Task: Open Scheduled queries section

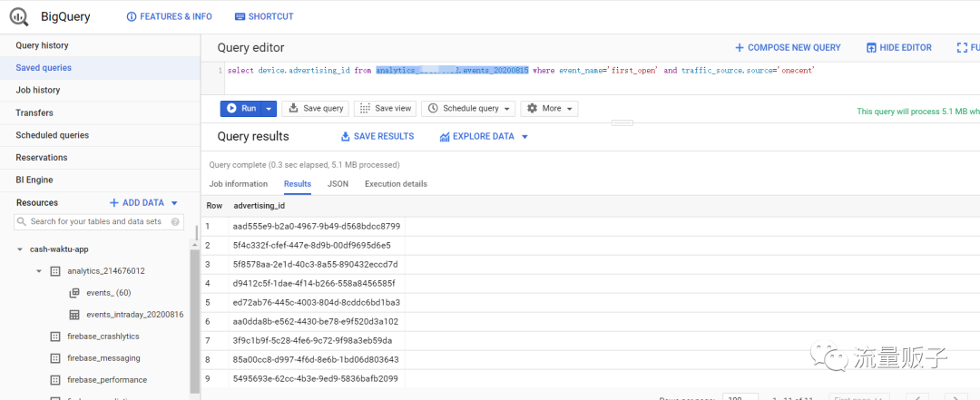Action: click(52, 135)
